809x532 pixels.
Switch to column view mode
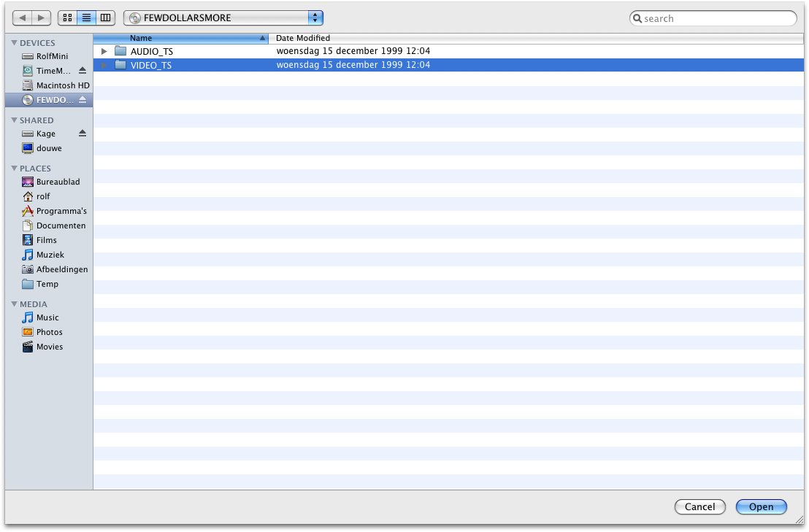click(x=106, y=18)
